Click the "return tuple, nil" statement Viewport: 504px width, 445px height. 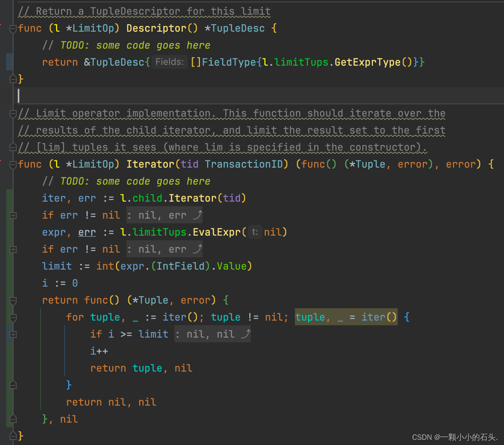point(141,368)
